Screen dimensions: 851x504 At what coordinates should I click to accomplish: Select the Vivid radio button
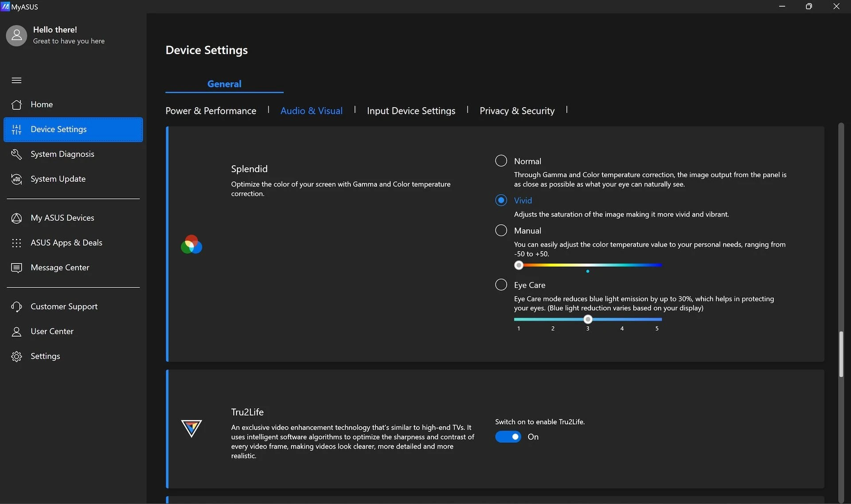tap(501, 200)
